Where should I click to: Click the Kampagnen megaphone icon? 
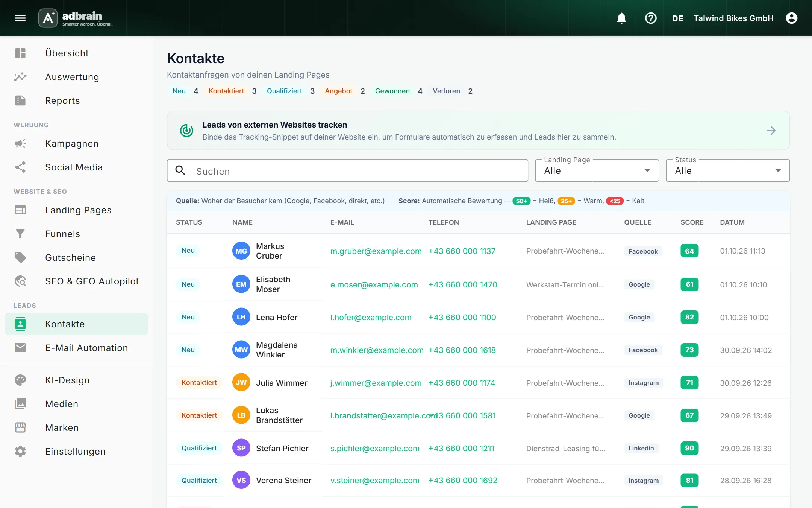(20, 143)
